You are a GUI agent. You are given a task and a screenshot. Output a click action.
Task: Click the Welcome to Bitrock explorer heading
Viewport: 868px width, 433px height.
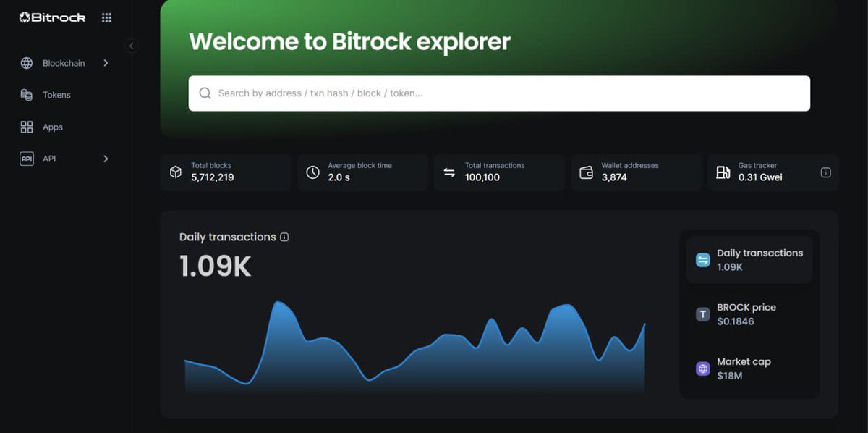pos(349,41)
